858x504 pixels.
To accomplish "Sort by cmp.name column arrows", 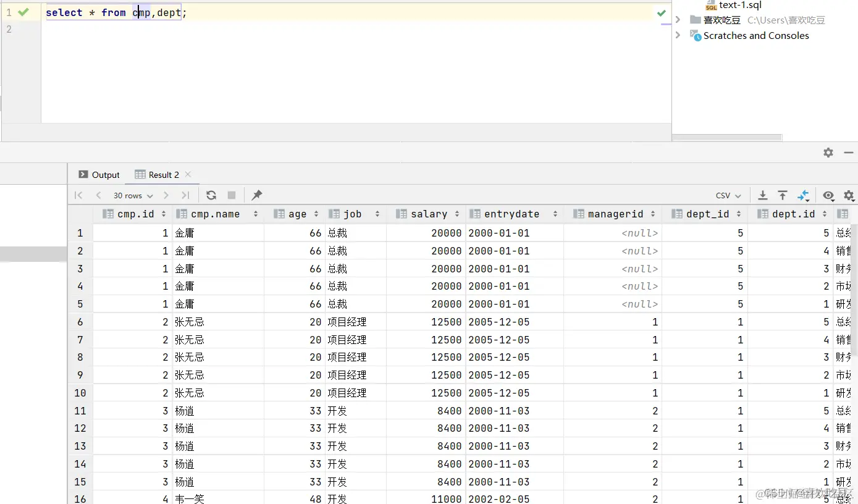I will 255,214.
